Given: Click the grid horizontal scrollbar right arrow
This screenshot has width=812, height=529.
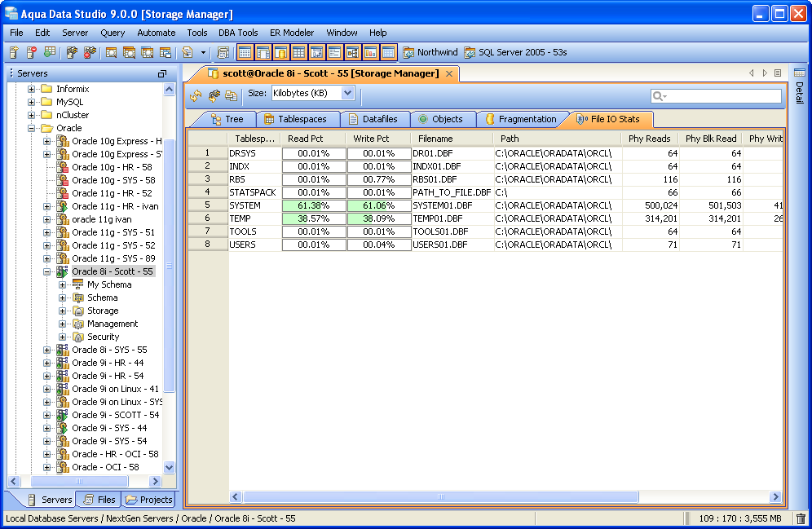Looking at the screenshot, I should point(775,497).
